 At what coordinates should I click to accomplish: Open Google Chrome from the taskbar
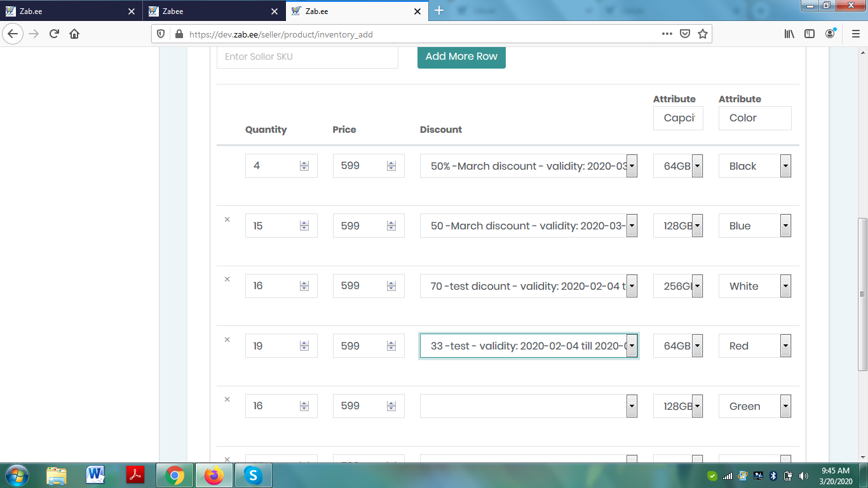coord(175,475)
